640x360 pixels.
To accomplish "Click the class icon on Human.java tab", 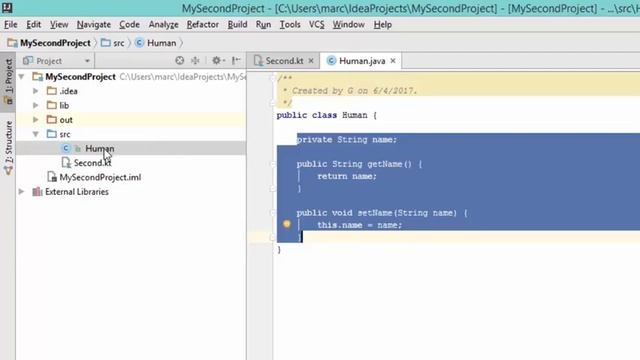I will pos(331,61).
